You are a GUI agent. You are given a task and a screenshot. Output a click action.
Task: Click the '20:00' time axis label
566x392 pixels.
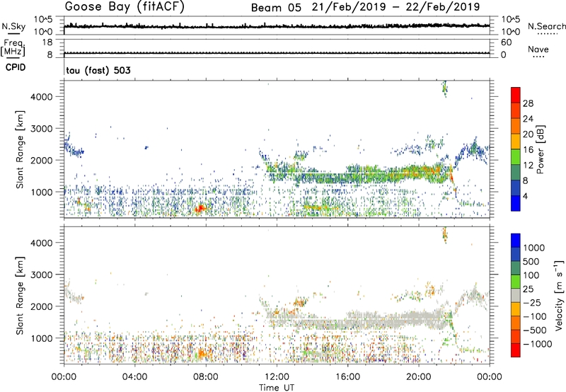point(418,377)
